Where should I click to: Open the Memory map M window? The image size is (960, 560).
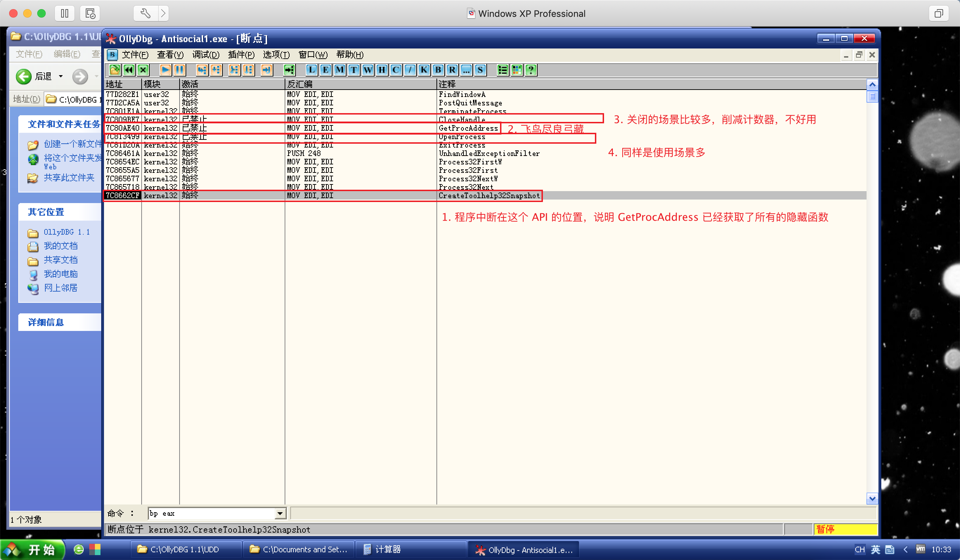pyautogui.click(x=339, y=70)
